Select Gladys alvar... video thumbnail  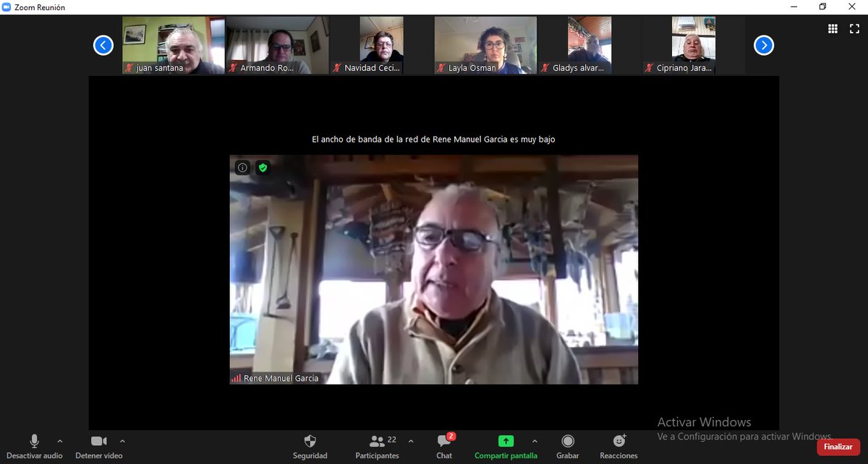tap(590, 46)
